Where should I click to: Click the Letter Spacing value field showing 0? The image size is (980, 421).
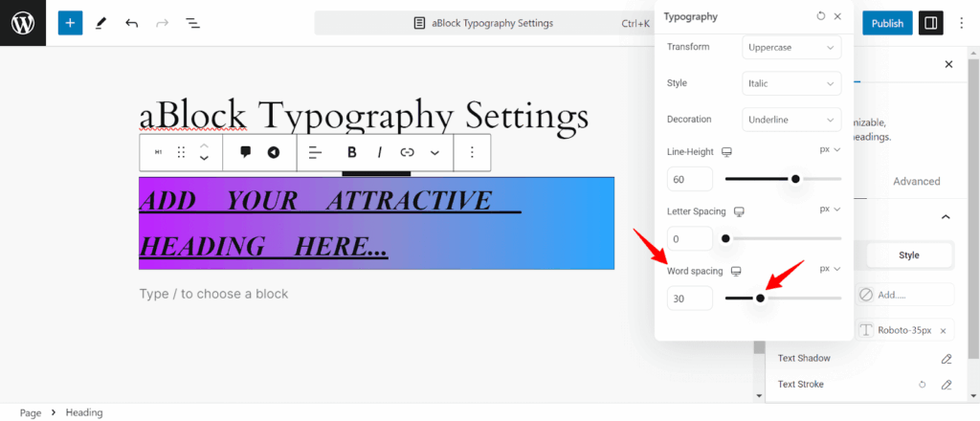coord(690,238)
